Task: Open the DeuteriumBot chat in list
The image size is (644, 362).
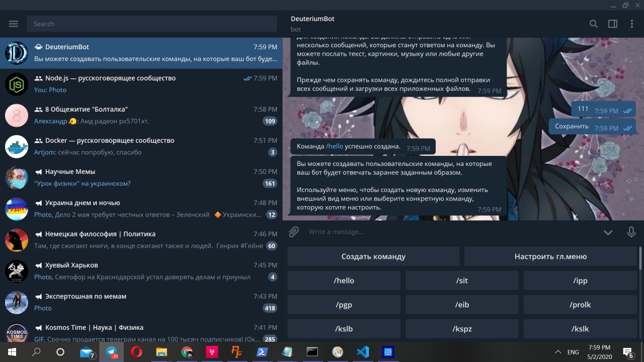Action: tap(141, 53)
